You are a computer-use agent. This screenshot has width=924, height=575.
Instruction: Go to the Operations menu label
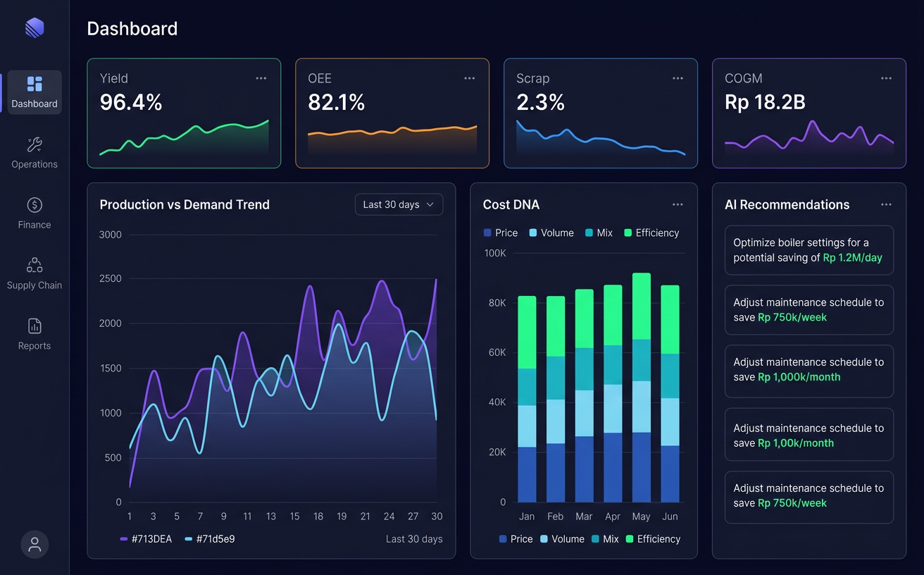(35, 164)
